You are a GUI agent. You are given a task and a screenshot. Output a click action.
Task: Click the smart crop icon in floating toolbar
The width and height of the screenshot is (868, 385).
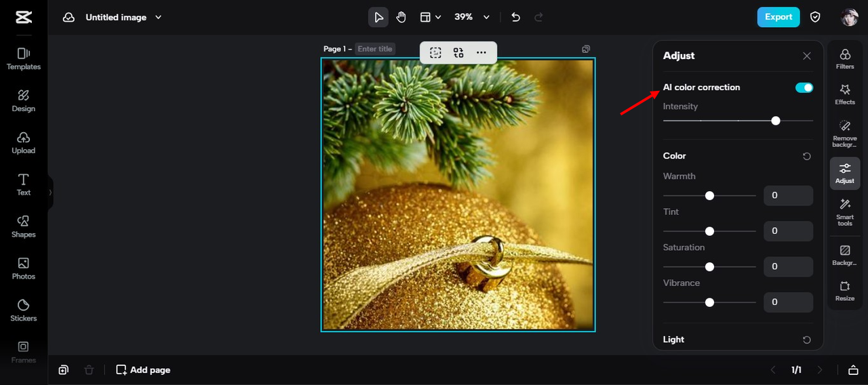tap(435, 53)
